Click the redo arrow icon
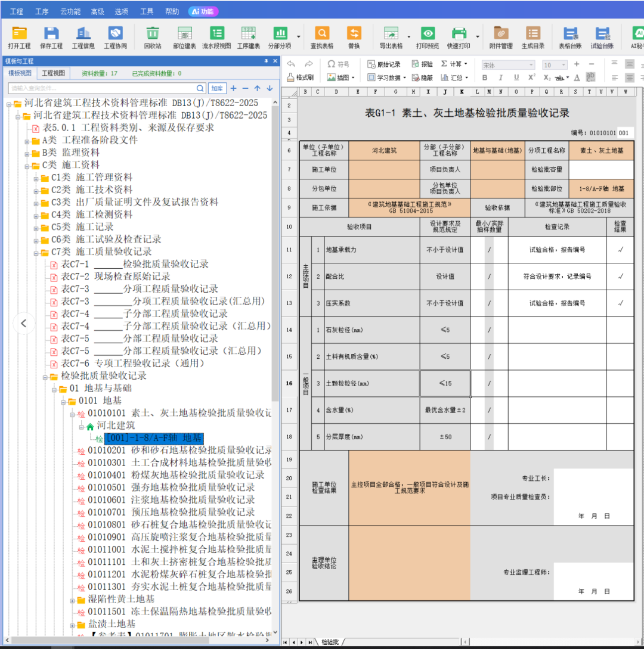The width and height of the screenshot is (644, 649). 308,64
